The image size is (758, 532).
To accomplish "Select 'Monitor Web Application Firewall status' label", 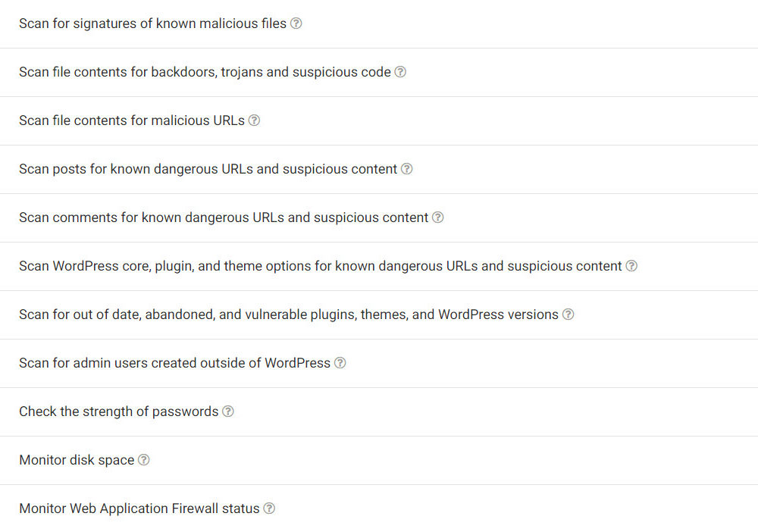I will coord(139,509).
